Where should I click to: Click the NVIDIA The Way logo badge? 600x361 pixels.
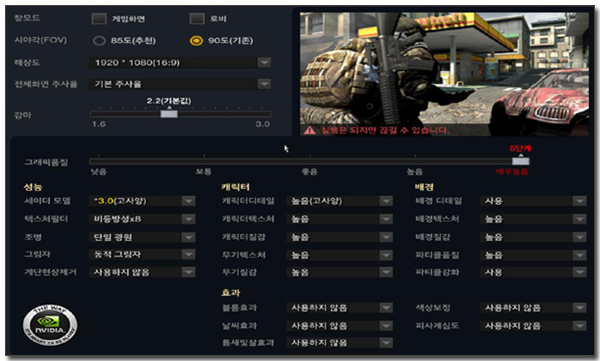(x=50, y=326)
